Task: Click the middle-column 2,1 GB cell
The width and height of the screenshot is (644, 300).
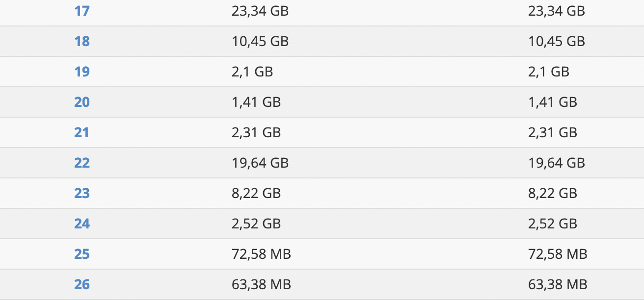Action: [x=252, y=72]
